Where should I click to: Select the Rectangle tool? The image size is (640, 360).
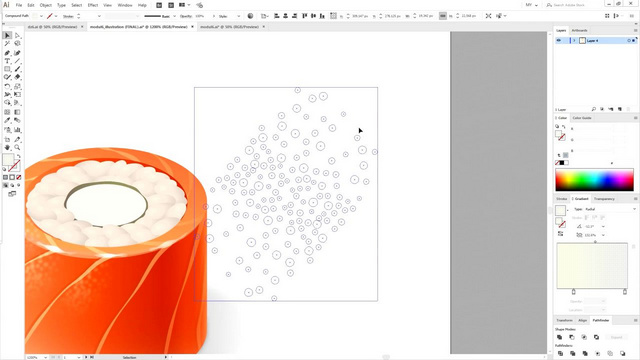click(7, 69)
